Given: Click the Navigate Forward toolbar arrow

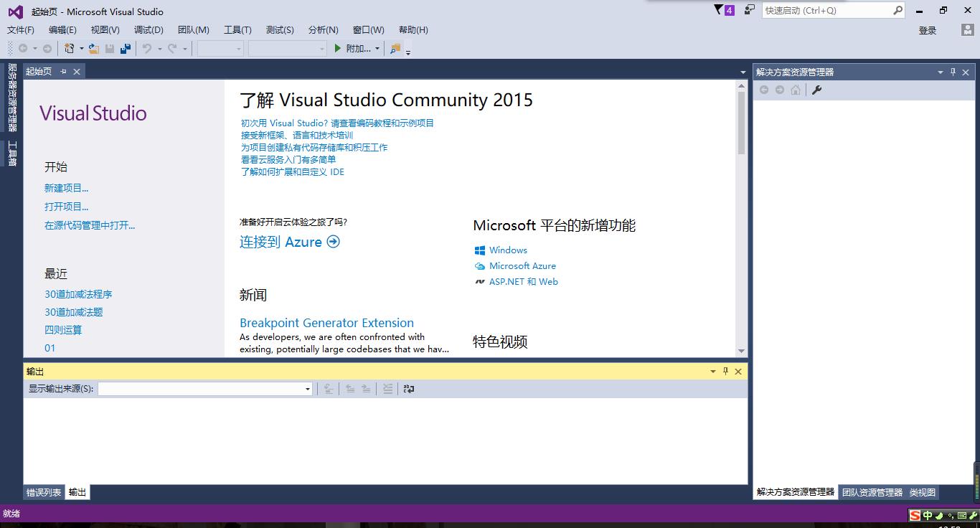Looking at the screenshot, I should coord(47,49).
